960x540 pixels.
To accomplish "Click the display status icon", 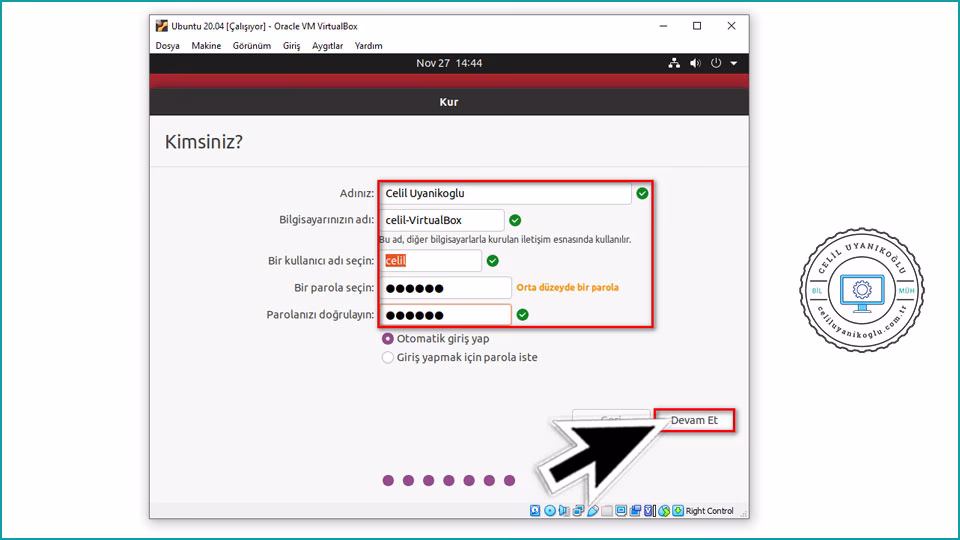I will (x=621, y=511).
